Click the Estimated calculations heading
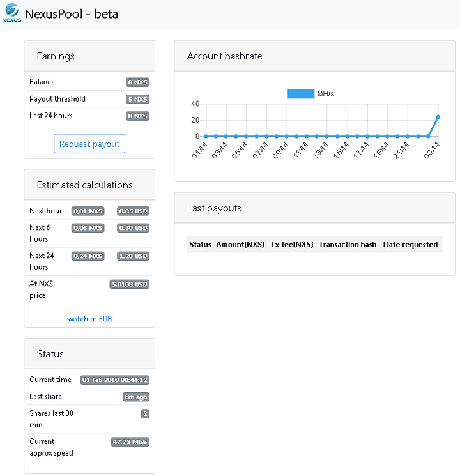460x476 pixels. [85, 185]
